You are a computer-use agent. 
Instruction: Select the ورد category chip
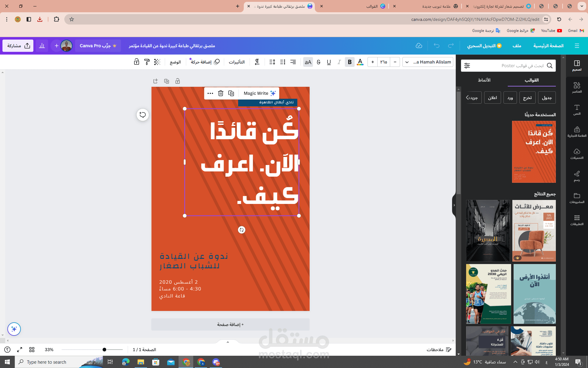pyautogui.click(x=510, y=98)
